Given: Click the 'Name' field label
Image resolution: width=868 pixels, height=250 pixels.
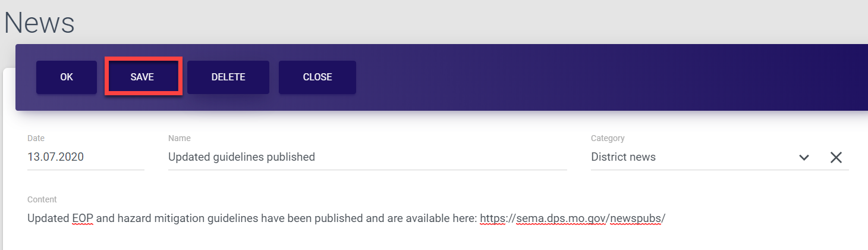Looking at the screenshot, I should point(179,138).
